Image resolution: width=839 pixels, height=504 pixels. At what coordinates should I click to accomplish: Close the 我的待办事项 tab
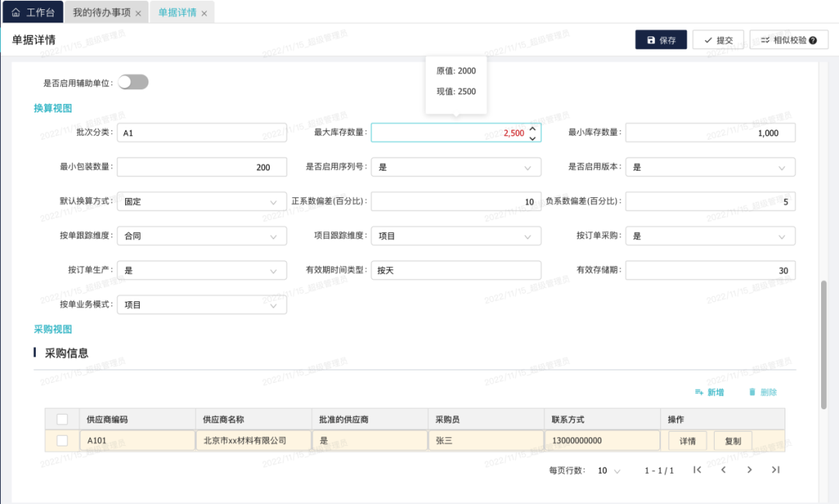(138, 14)
